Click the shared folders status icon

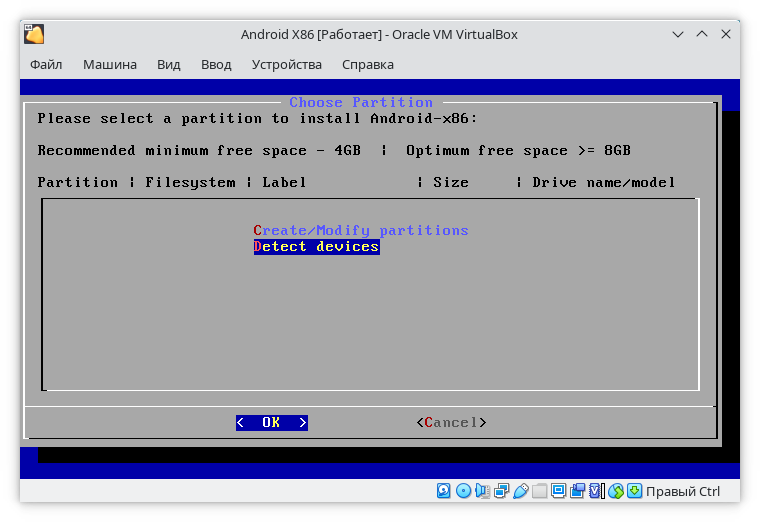coord(540,491)
